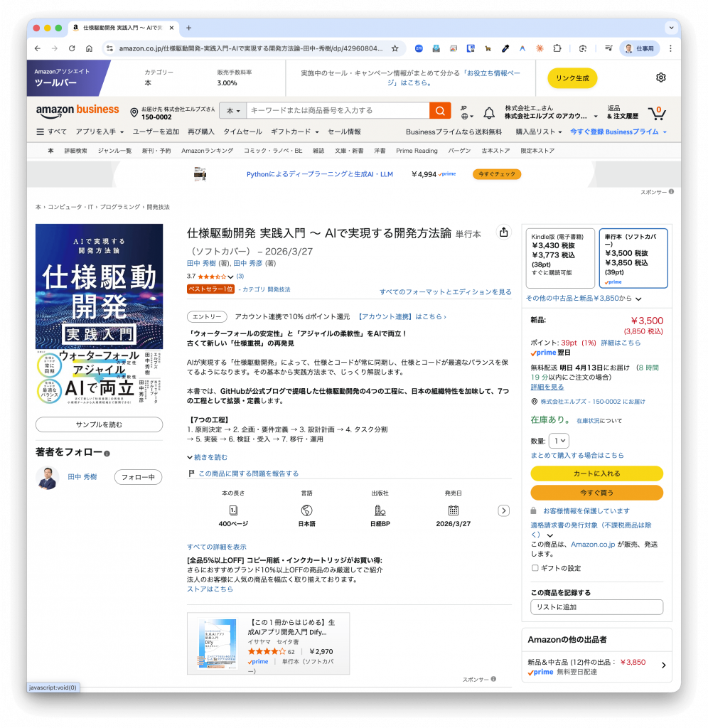The width and height of the screenshot is (708, 728).
Task: Open the shopping cart icon
Action: click(657, 112)
